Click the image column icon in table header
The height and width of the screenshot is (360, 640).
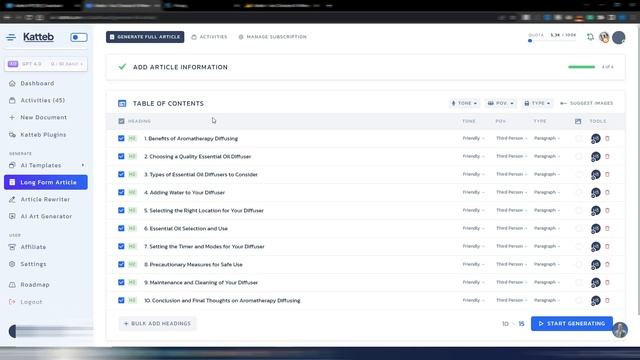[x=578, y=121]
